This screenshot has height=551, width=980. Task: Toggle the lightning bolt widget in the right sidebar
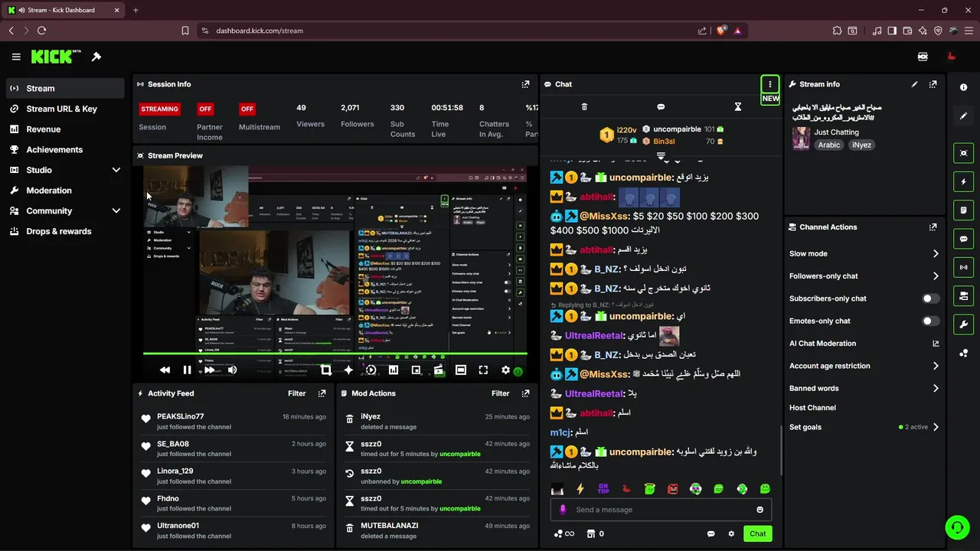[963, 182]
